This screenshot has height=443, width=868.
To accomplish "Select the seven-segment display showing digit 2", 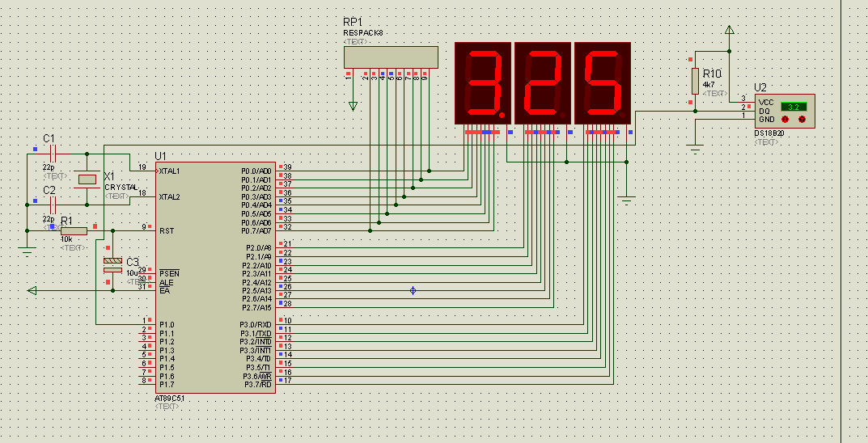I will (543, 83).
